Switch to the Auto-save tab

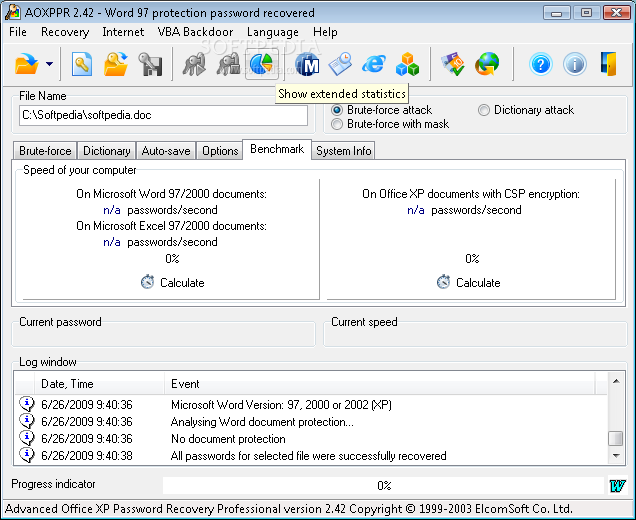tap(166, 151)
